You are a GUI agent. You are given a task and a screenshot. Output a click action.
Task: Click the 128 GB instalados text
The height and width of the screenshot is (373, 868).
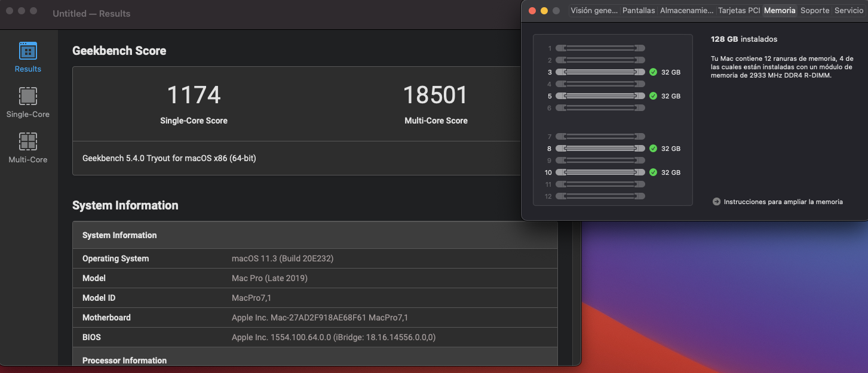pyautogui.click(x=744, y=39)
